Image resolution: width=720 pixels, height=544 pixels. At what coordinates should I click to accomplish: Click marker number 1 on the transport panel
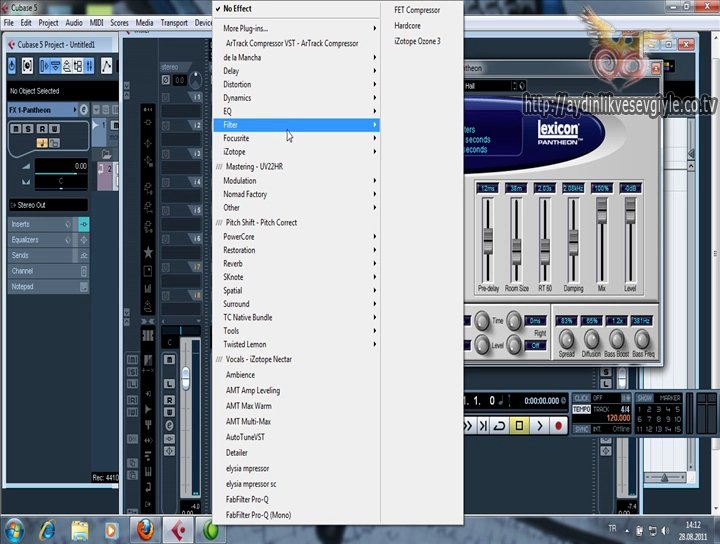tap(640, 409)
